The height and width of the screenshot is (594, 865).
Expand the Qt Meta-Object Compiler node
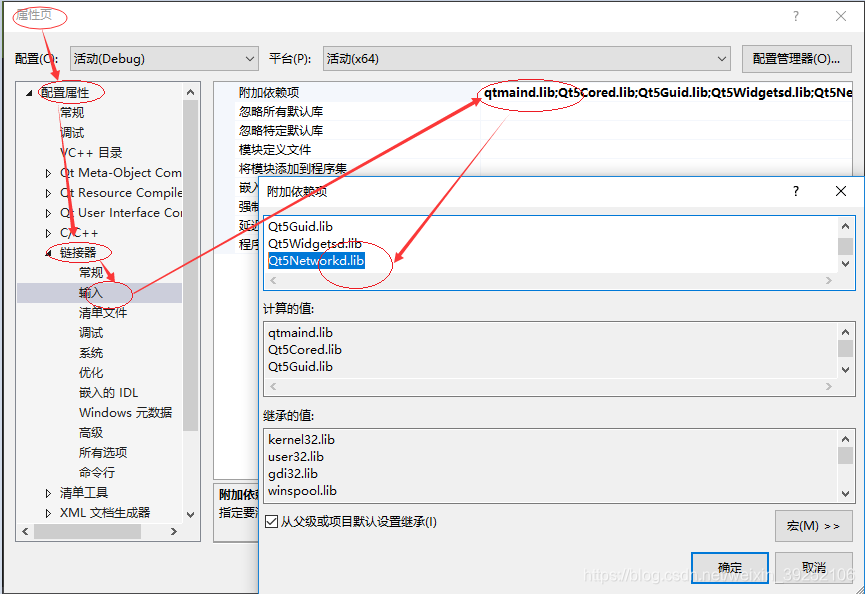click(49, 173)
